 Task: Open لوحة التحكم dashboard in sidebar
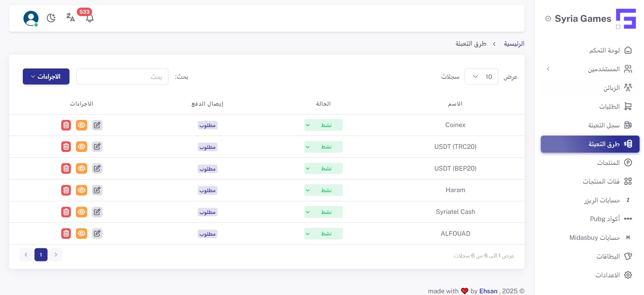click(590, 50)
